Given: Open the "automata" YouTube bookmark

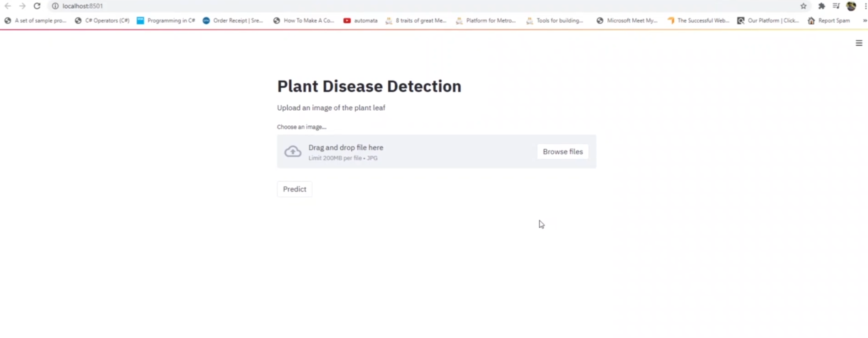Looking at the screenshot, I should coord(361,21).
